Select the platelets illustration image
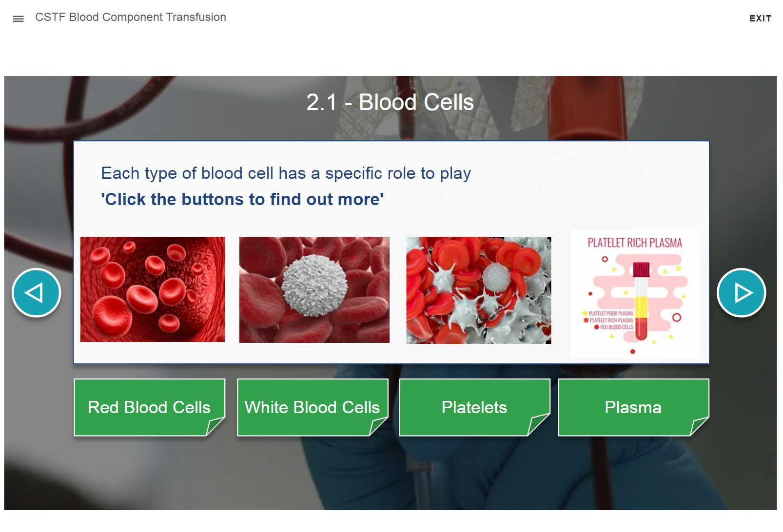The image size is (783, 532). coord(479,290)
